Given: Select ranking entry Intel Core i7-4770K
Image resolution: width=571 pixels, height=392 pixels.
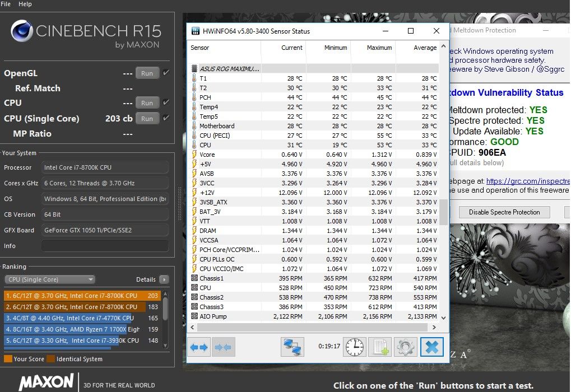Looking at the screenshot, I should click(x=82, y=318).
